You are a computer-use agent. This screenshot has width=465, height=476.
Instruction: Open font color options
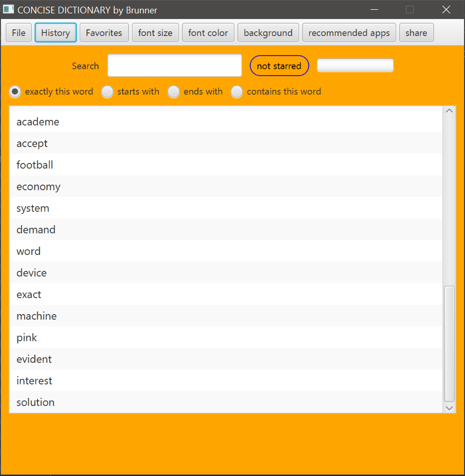point(208,32)
